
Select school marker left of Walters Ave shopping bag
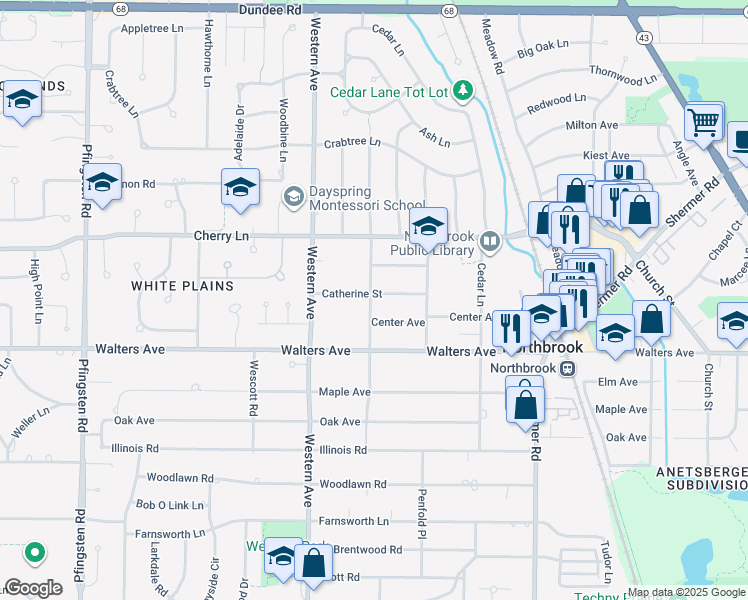click(x=615, y=334)
